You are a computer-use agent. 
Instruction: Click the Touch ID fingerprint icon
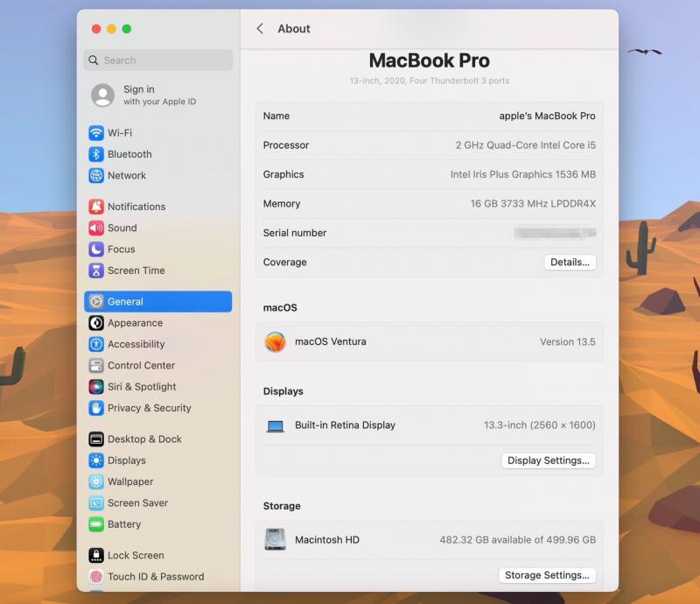(x=96, y=577)
